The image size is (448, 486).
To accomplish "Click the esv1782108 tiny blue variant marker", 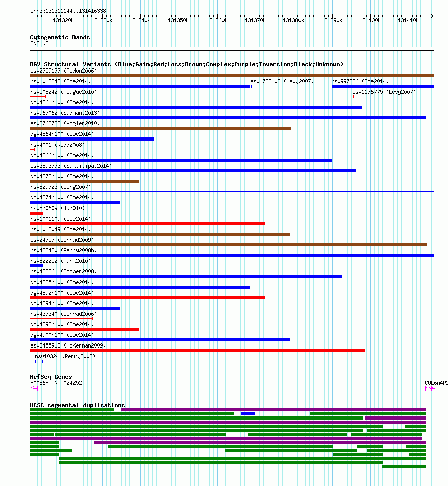I will 251,86.
